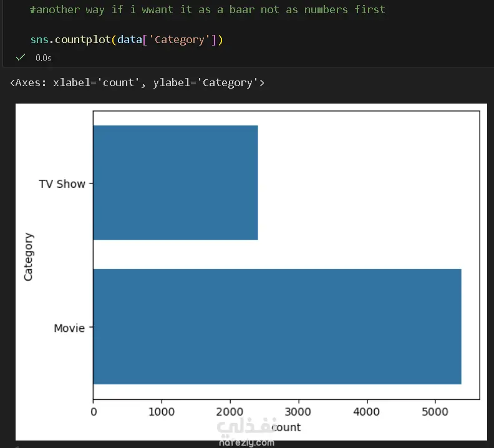The image size is (494, 448).
Task: Place cursor on the sns module name
Action: pos(39,40)
